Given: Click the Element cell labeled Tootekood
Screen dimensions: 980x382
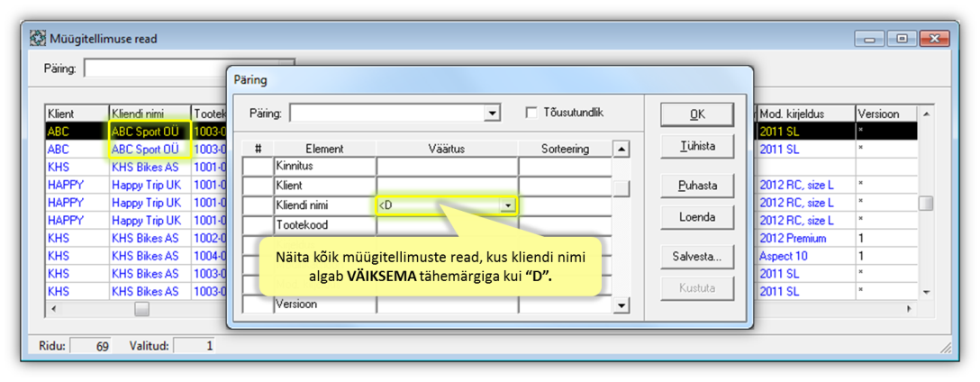Looking at the screenshot, I should coord(325,224).
